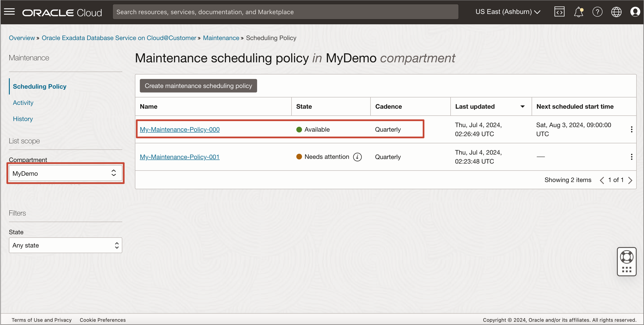This screenshot has width=644, height=325.
Task: Open the notifications bell
Action: point(579,12)
